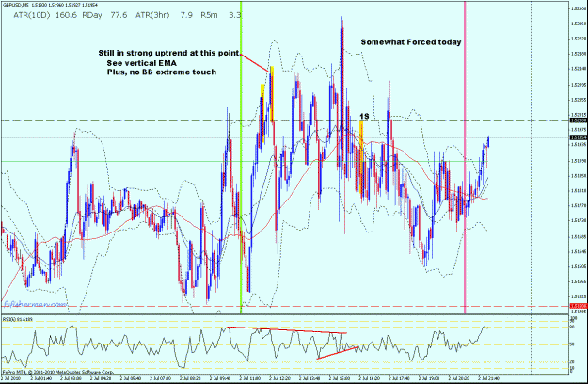Click the black price tag on upper dashed line
588x384 pixels.
(578, 120)
